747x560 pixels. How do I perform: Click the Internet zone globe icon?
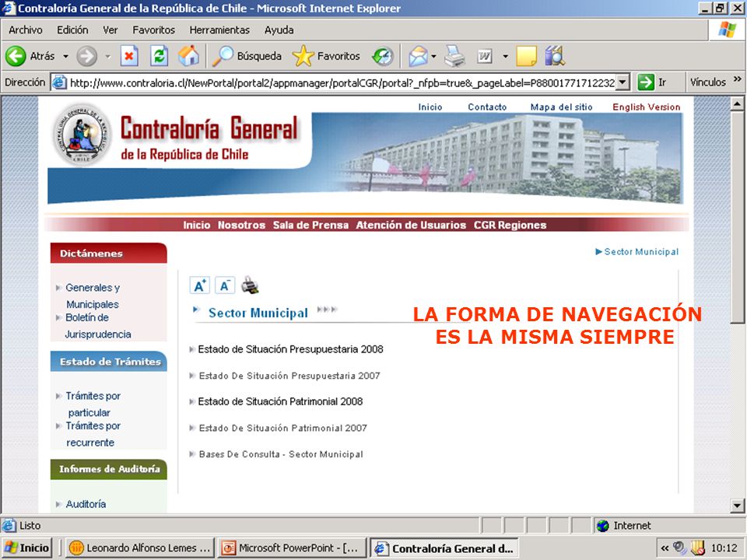[x=603, y=526]
